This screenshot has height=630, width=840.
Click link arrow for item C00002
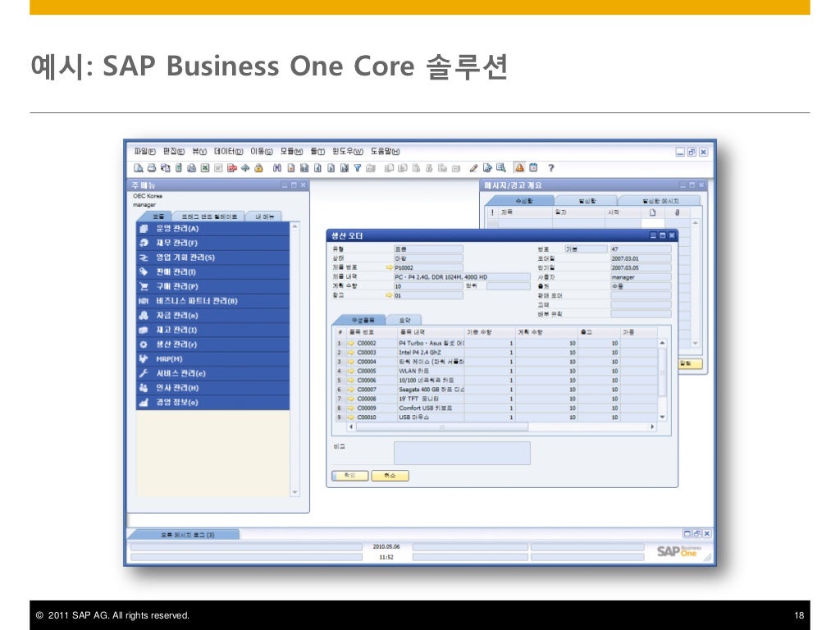(x=350, y=344)
